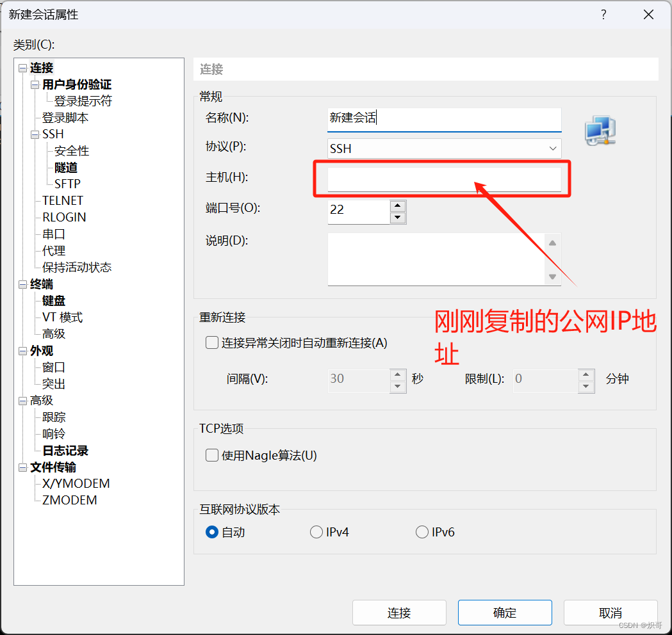Image resolution: width=672 pixels, height=635 pixels.
Task: Collapse the 外观 tree branch
Action: coord(22,351)
